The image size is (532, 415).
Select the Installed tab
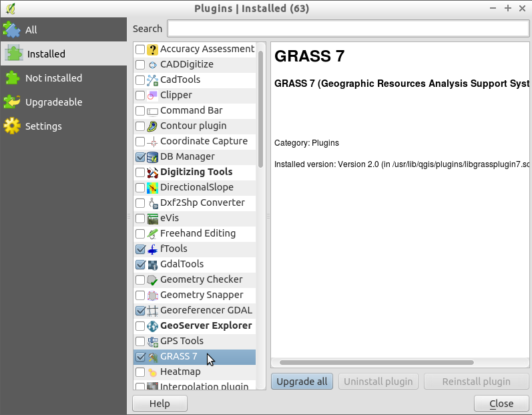tap(63, 53)
